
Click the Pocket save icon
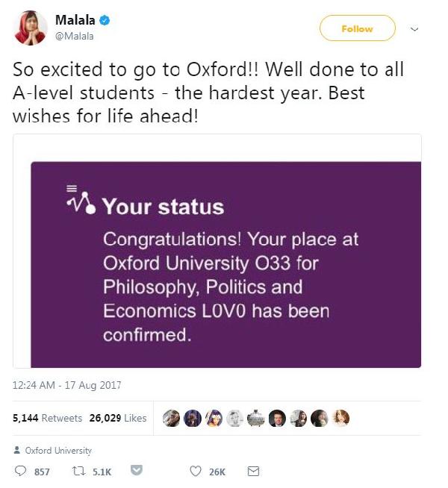[137, 470]
